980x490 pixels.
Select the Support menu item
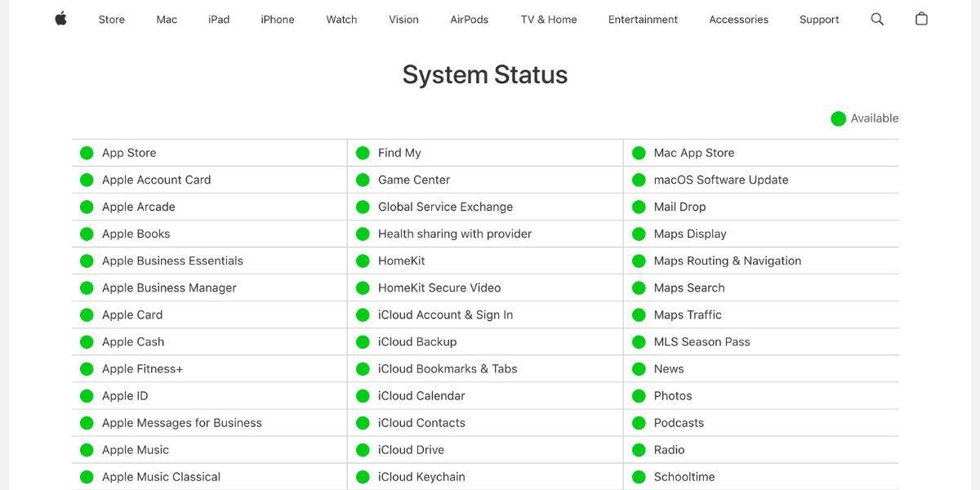click(819, 19)
